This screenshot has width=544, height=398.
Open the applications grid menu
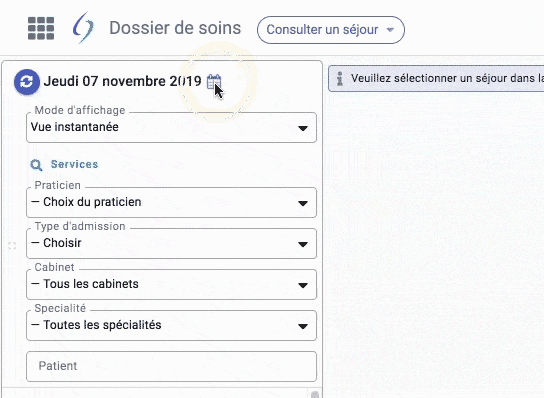pos(41,28)
